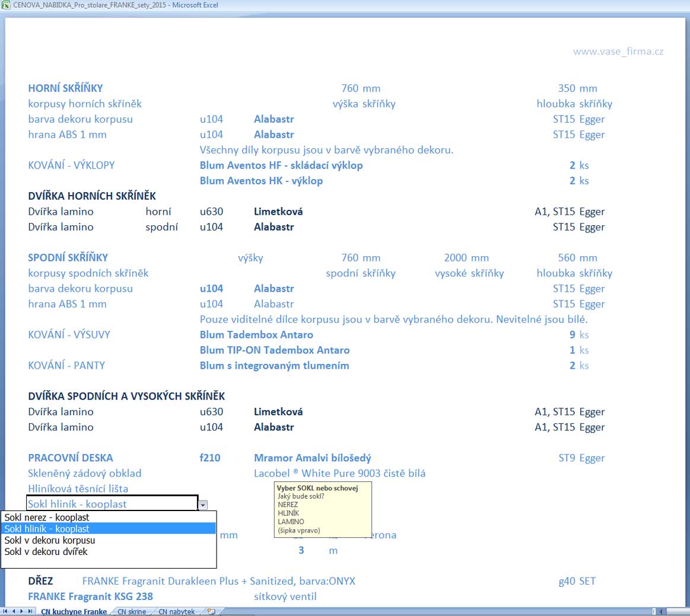This screenshot has width=690, height=616.
Task: Go to last sheet navigation arrow
Action: point(30,611)
